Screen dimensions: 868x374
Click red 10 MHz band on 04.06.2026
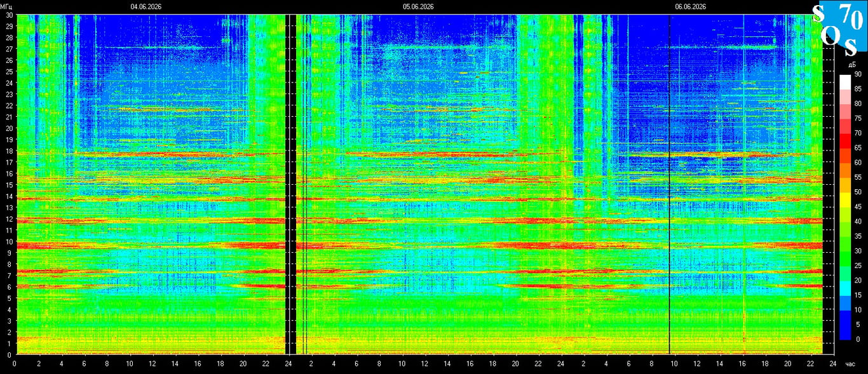tap(151, 245)
